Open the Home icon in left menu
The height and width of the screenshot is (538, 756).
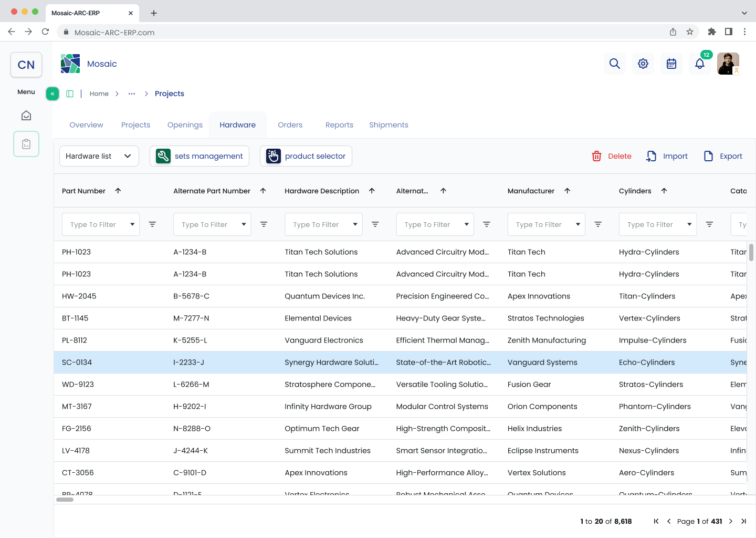[26, 116]
